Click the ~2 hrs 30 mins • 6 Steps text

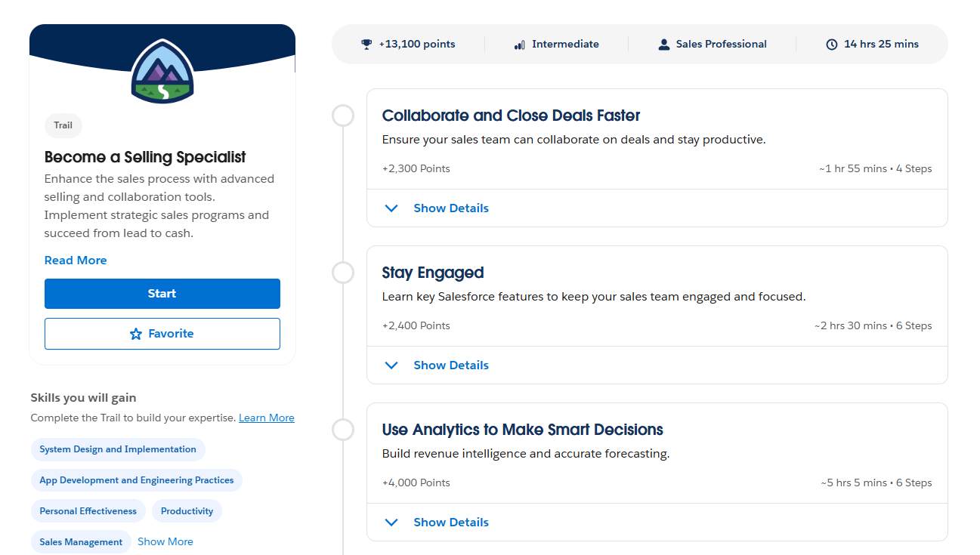pyautogui.click(x=873, y=326)
